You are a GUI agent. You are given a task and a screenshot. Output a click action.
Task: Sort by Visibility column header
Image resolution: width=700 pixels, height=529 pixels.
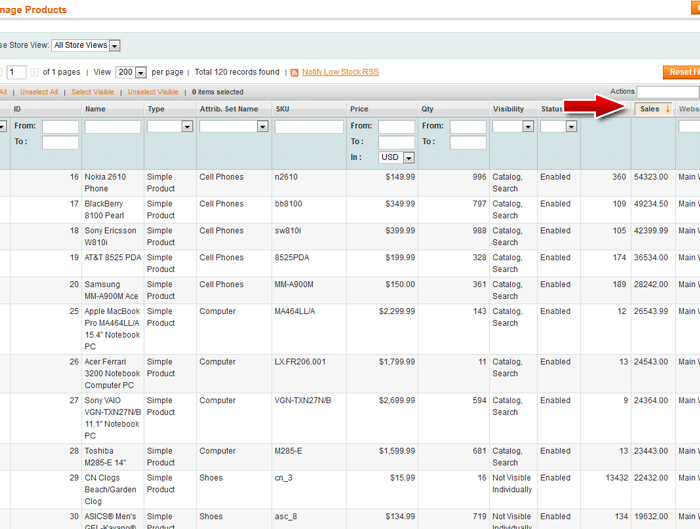(508, 109)
